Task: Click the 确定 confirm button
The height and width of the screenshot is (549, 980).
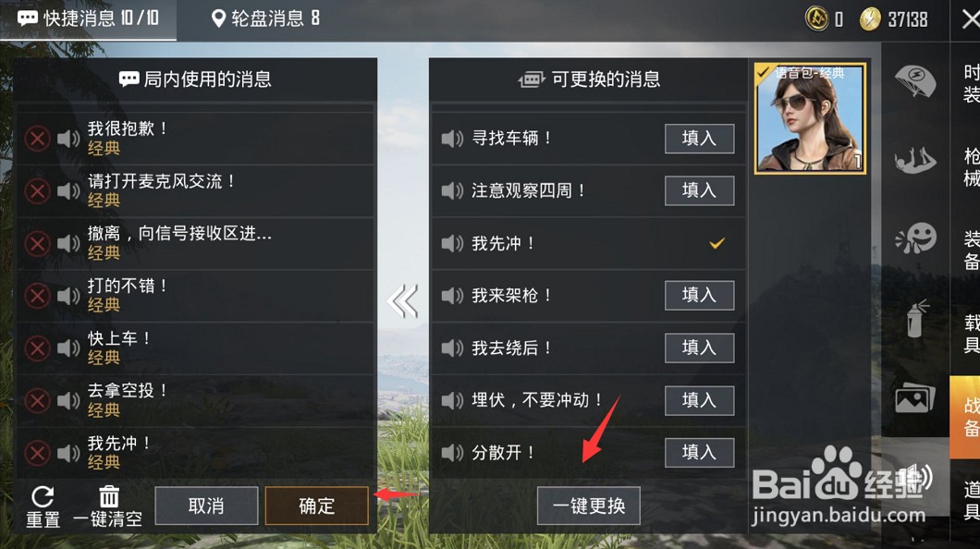Action: (317, 506)
